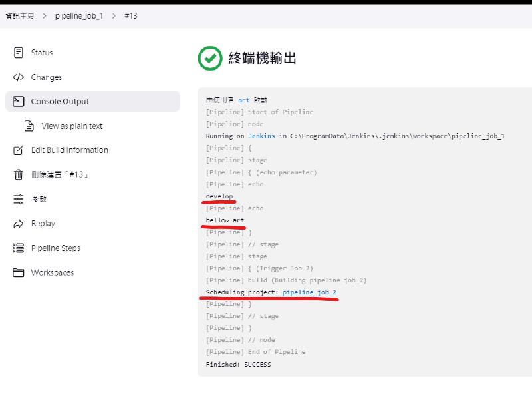
Task: Open the Changes sidebar item
Action: tap(46, 77)
